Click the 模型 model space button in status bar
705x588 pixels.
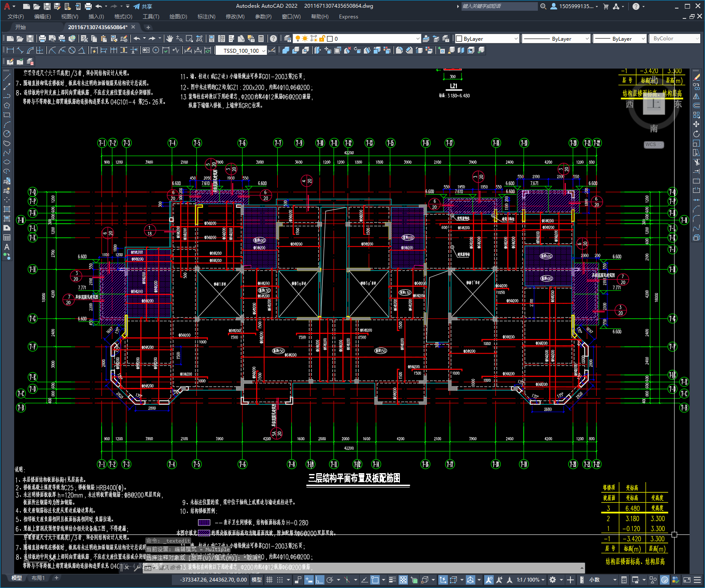point(257,580)
